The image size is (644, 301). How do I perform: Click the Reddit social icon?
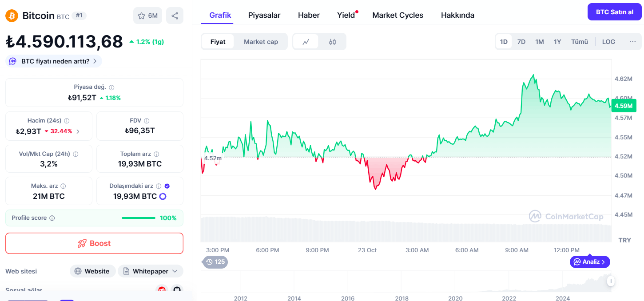(162, 290)
